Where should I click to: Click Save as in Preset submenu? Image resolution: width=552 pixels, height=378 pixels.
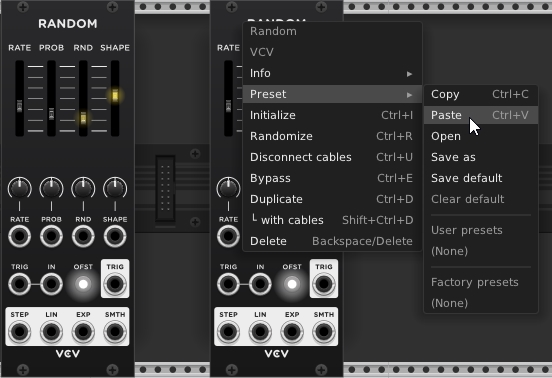click(481, 157)
